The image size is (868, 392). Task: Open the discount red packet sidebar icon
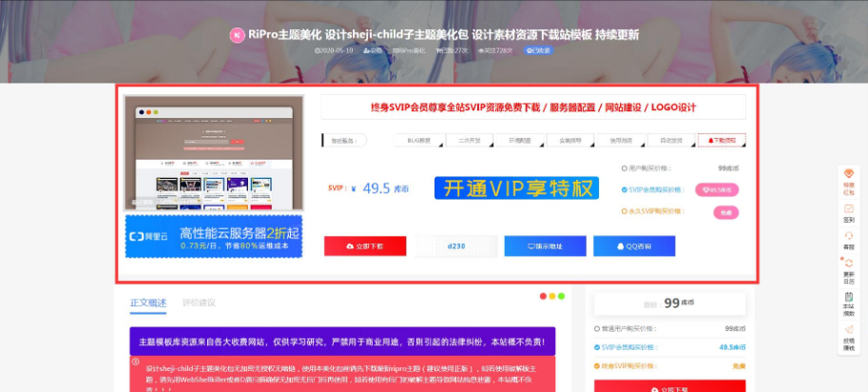(849, 181)
